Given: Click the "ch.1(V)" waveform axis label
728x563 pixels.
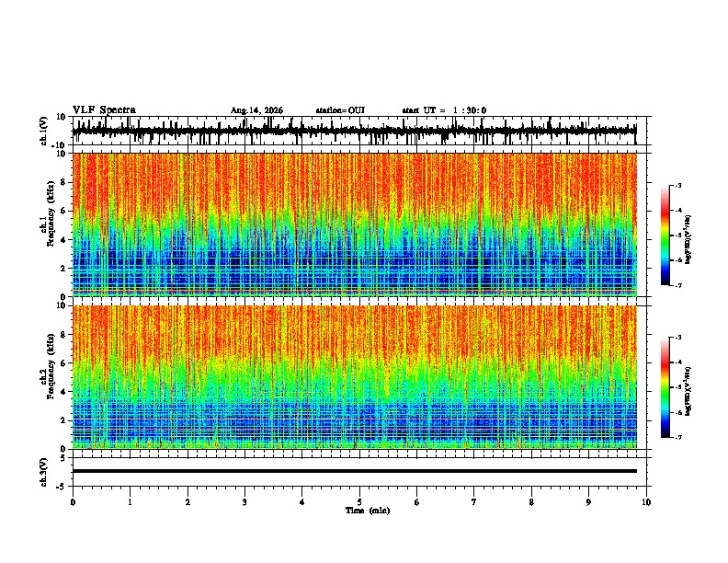Looking at the screenshot, I should pyautogui.click(x=44, y=131).
